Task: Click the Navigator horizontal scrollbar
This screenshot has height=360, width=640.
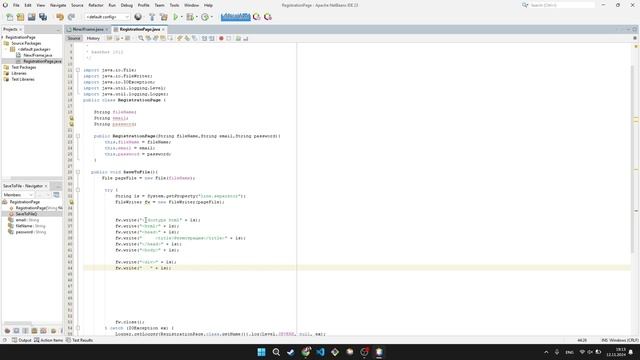Action: click(x=18, y=323)
